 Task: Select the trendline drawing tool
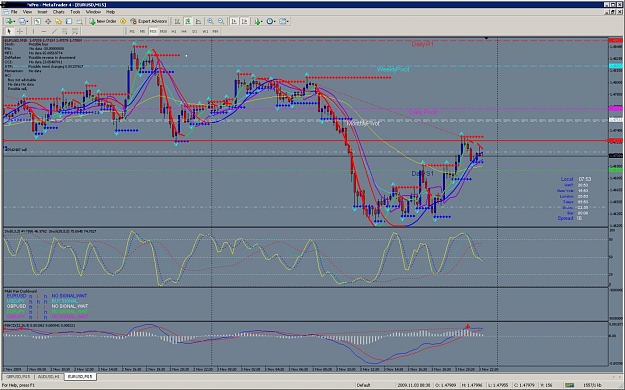pos(54,31)
